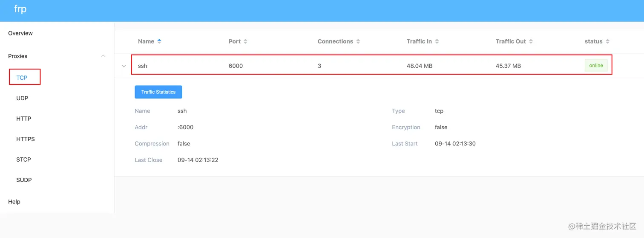Click the Traffic Out column header text
Screen dimensions: 644x238
[x=511, y=41]
